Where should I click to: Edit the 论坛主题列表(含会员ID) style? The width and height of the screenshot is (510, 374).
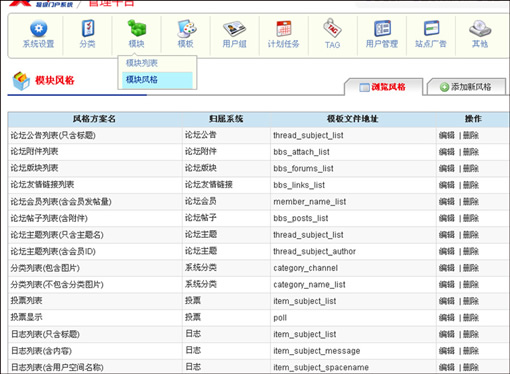click(447, 251)
